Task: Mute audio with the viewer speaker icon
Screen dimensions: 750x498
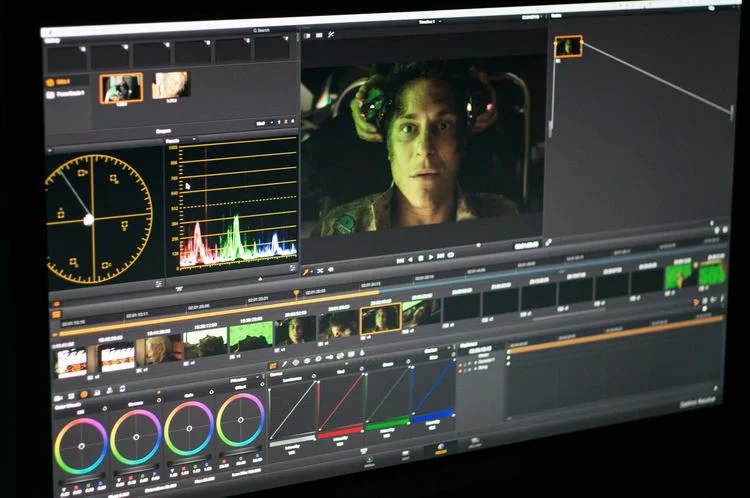Action: [331, 269]
